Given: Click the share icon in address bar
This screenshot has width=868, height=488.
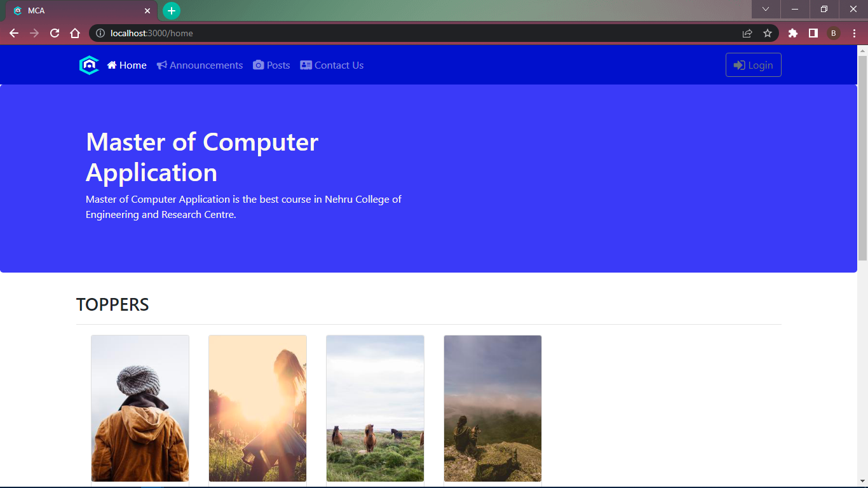Looking at the screenshot, I should point(747,33).
